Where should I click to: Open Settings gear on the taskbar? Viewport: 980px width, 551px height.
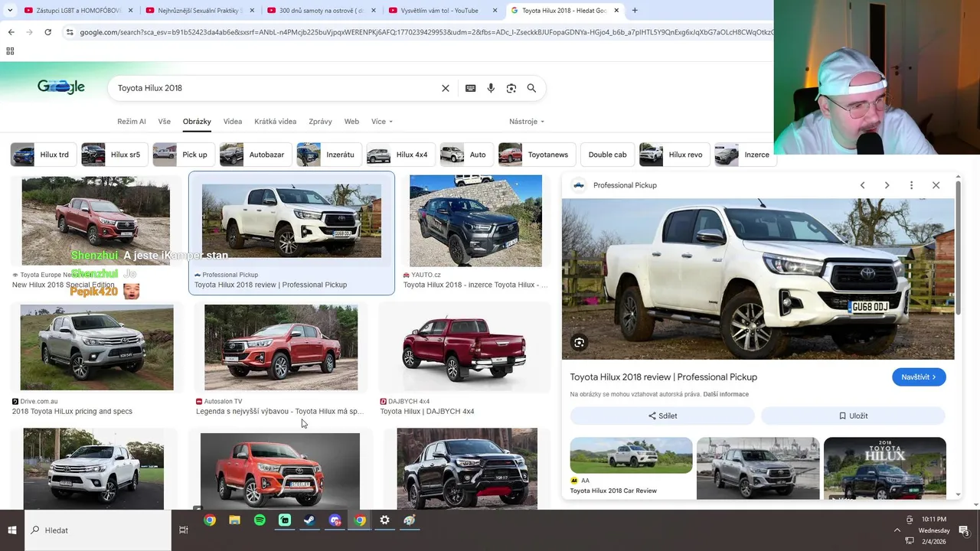click(x=384, y=520)
